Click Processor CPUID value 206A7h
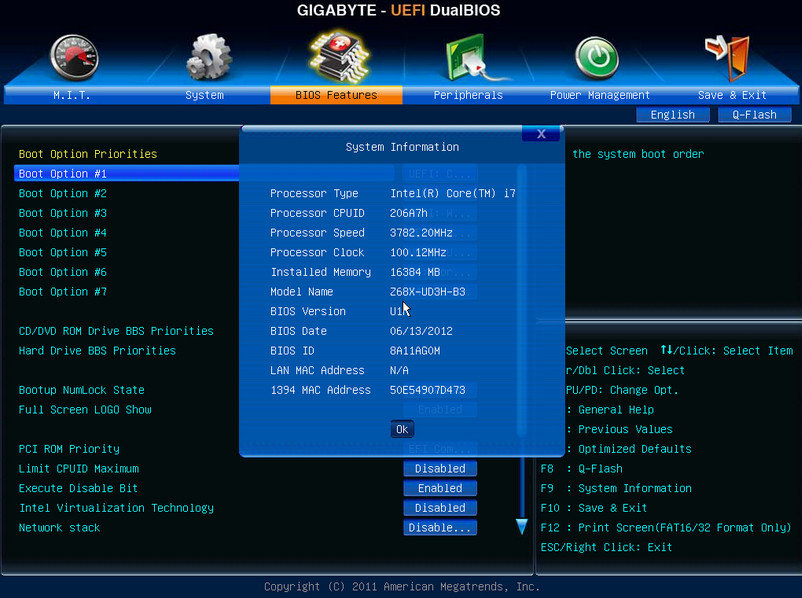The image size is (802, 598). [409, 213]
